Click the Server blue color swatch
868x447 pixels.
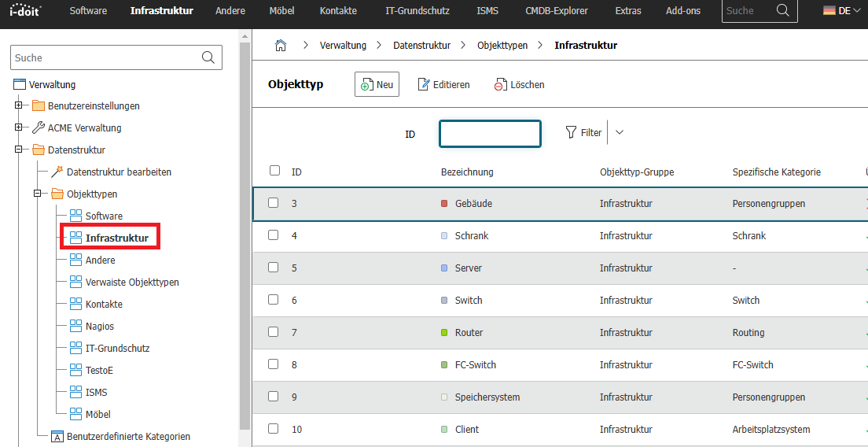tap(444, 268)
